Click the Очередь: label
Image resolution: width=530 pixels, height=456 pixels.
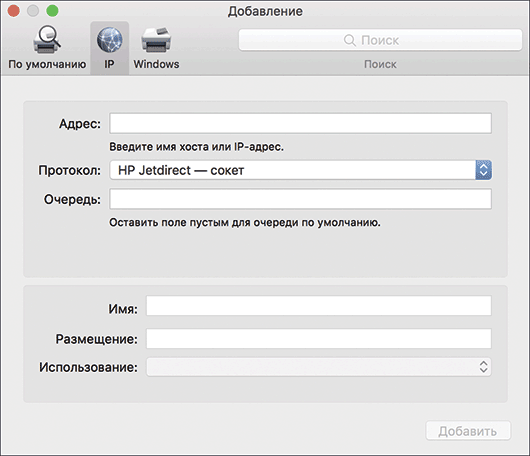tap(72, 199)
